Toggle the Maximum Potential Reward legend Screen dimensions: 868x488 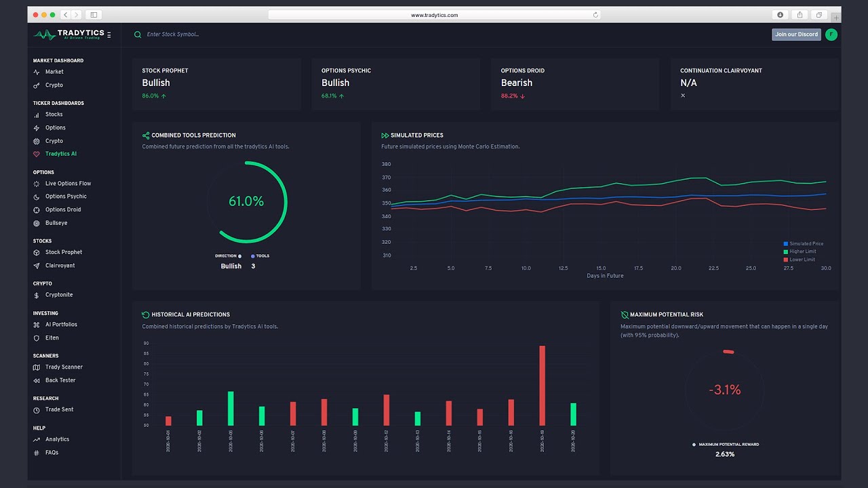pos(726,445)
